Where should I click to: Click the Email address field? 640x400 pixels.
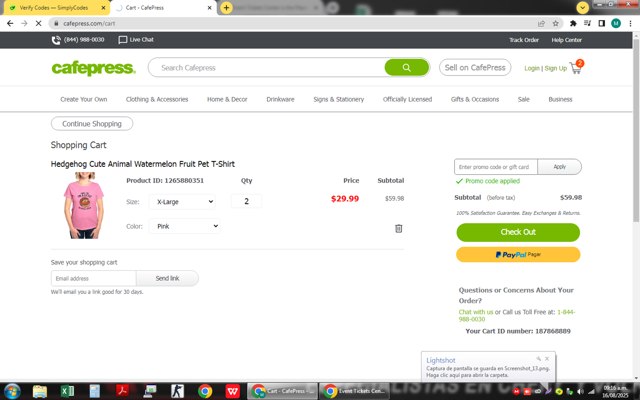tap(93, 278)
